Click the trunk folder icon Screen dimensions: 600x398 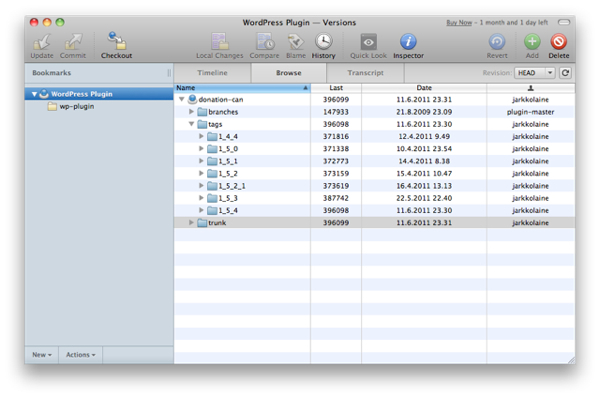point(202,223)
